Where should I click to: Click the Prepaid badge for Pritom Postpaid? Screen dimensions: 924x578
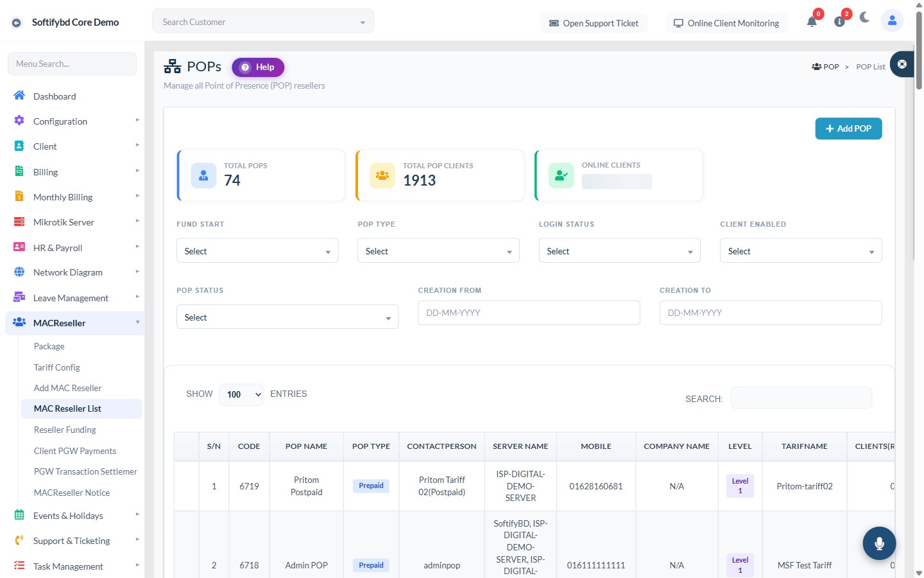tap(371, 486)
